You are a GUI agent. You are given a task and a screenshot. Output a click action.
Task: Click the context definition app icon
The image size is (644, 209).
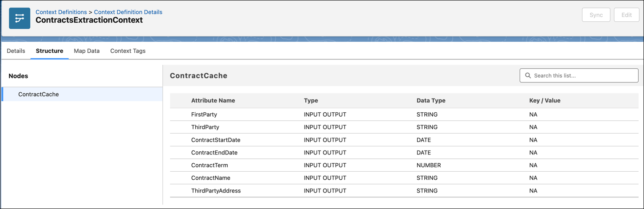pyautogui.click(x=20, y=18)
